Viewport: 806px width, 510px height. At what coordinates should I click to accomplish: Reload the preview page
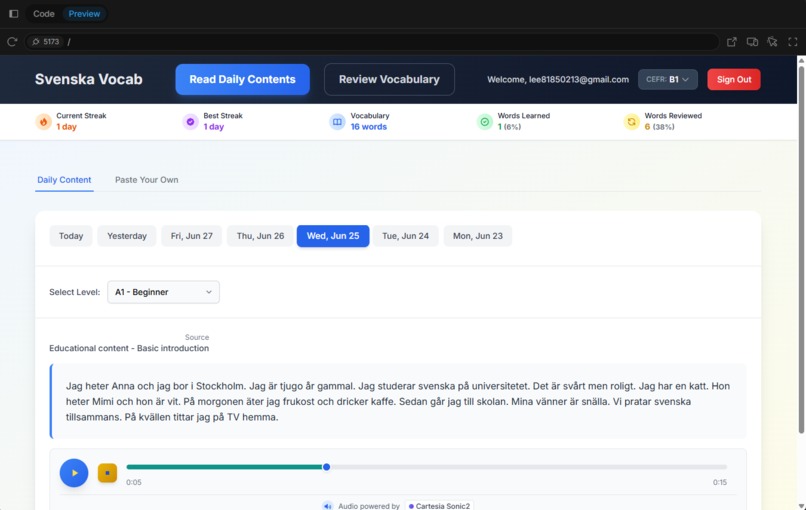(x=12, y=42)
